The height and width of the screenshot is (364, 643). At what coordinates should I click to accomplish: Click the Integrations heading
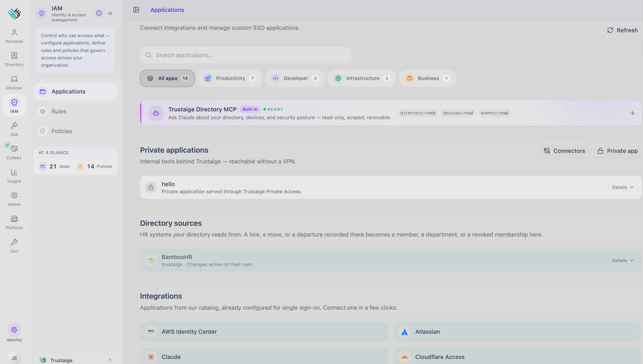tap(161, 296)
